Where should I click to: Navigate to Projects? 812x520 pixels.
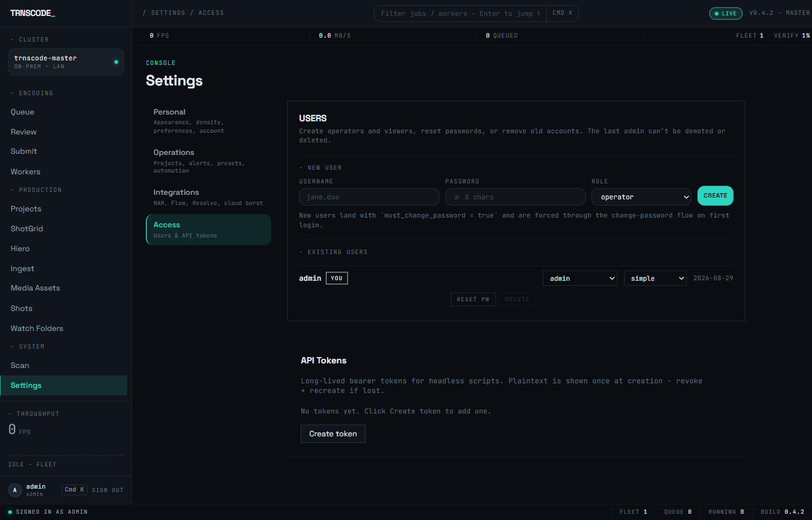[x=26, y=209]
